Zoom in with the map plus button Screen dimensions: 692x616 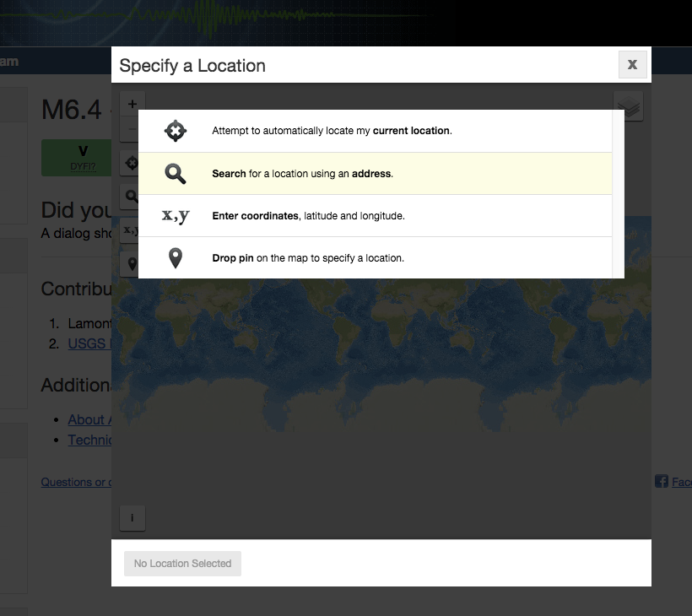[132, 104]
